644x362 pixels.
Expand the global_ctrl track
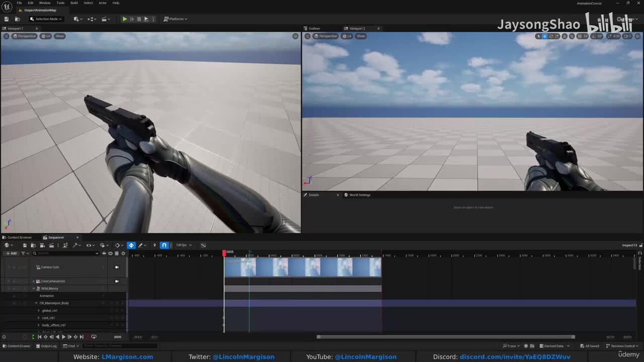38,311
